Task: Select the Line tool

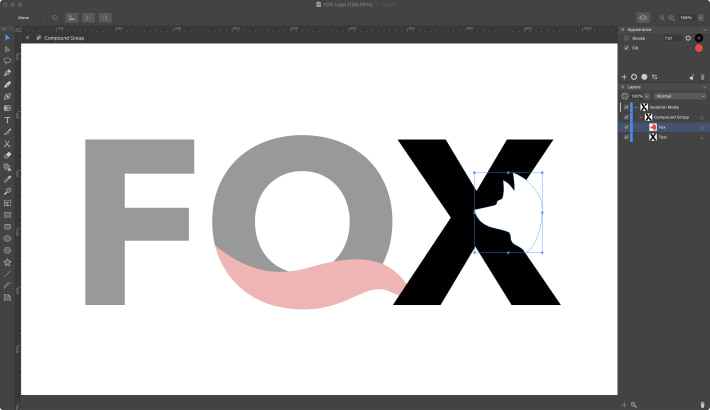Action: tap(7, 274)
